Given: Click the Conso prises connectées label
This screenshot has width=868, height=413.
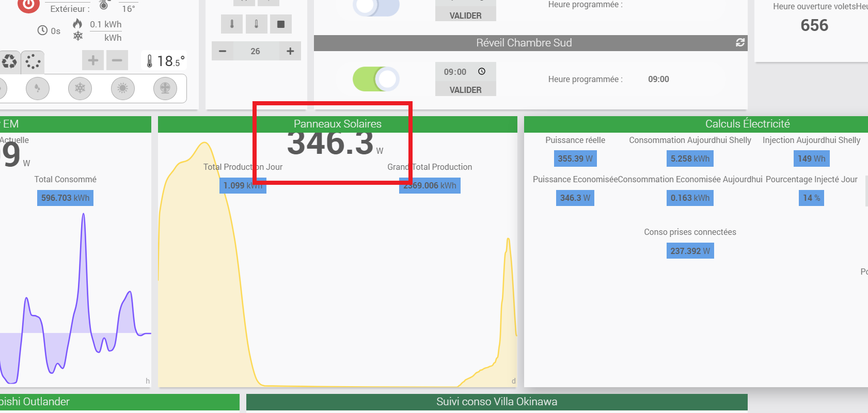Looking at the screenshot, I should pyautogui.click(x=690, y=232).
